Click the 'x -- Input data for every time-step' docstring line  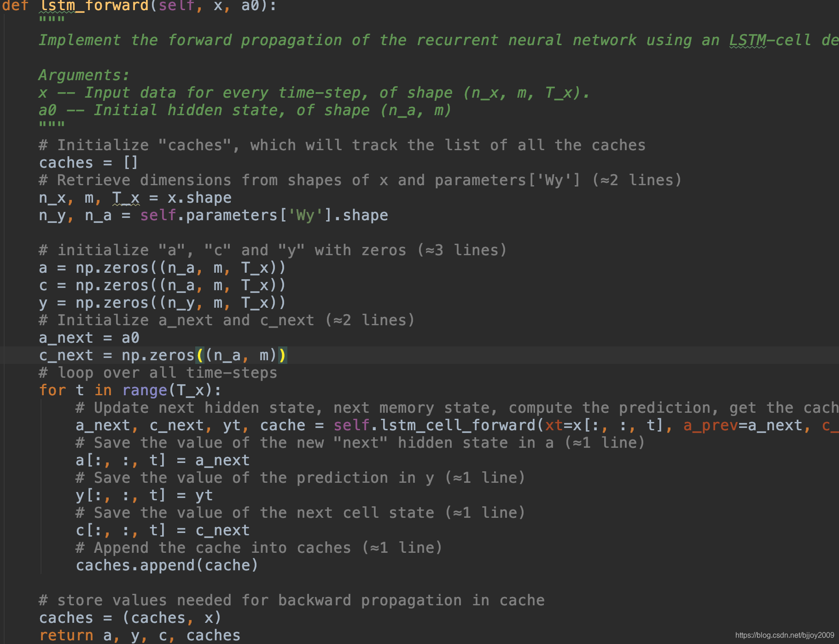[314, 93]
